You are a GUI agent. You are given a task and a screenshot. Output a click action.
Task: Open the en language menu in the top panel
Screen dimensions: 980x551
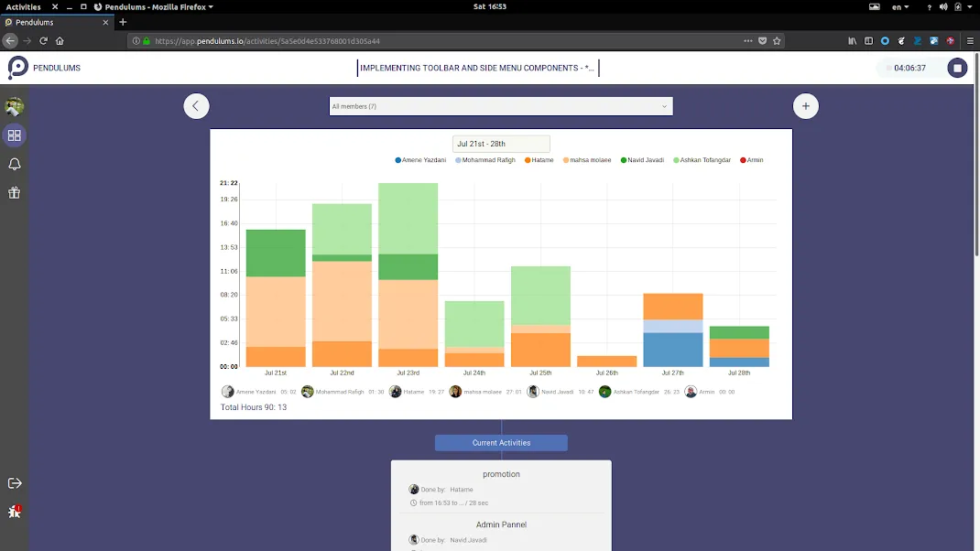[898, 6]
